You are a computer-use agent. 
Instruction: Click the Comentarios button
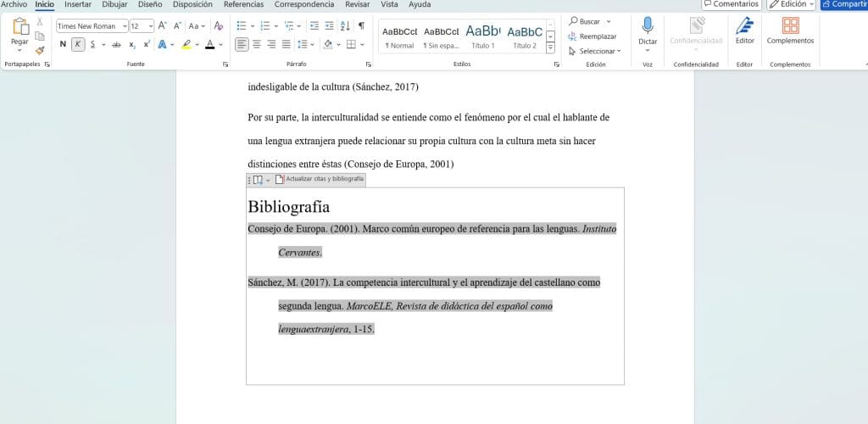pos(732,4)
